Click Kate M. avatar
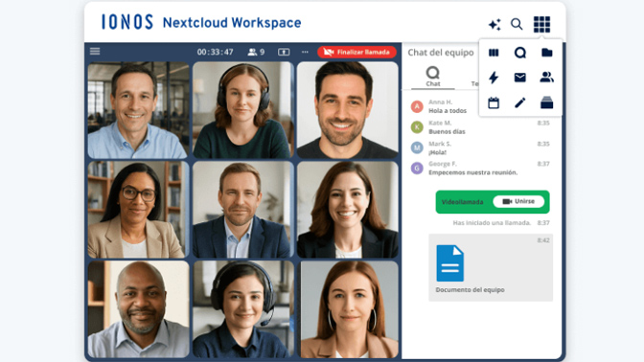This screenshot has height=362, width=644. [417, 127]
